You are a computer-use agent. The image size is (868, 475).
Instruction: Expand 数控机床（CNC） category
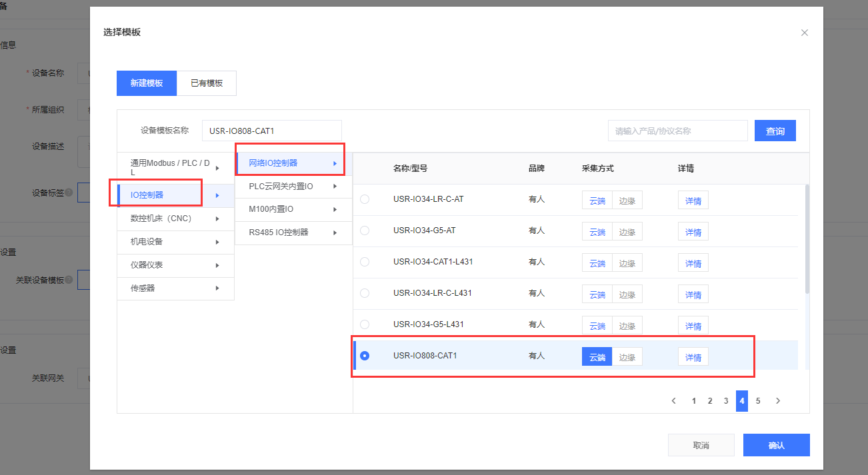(175, 219)
